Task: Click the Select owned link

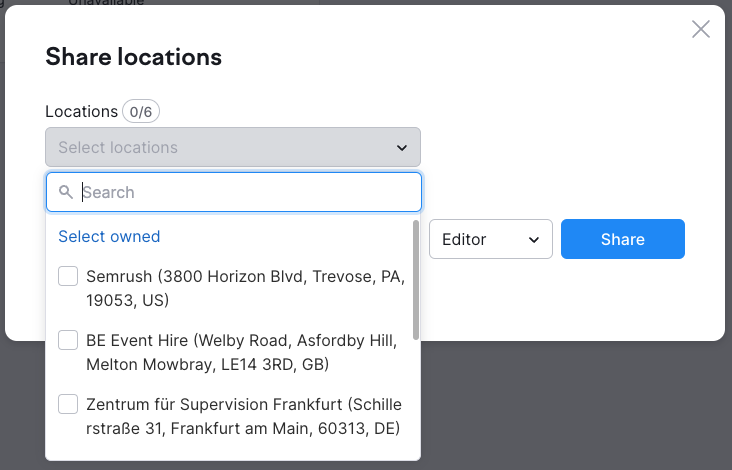Action: 109,236
